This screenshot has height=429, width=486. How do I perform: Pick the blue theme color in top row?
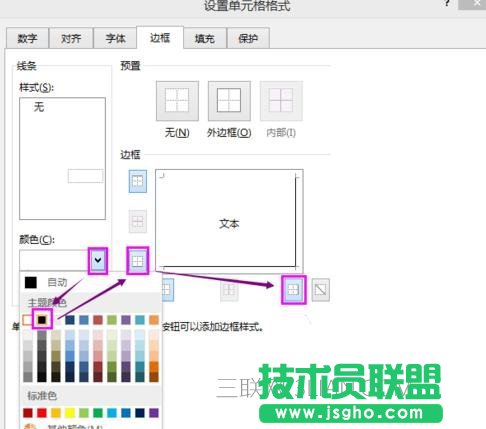[x=84, y=320]
